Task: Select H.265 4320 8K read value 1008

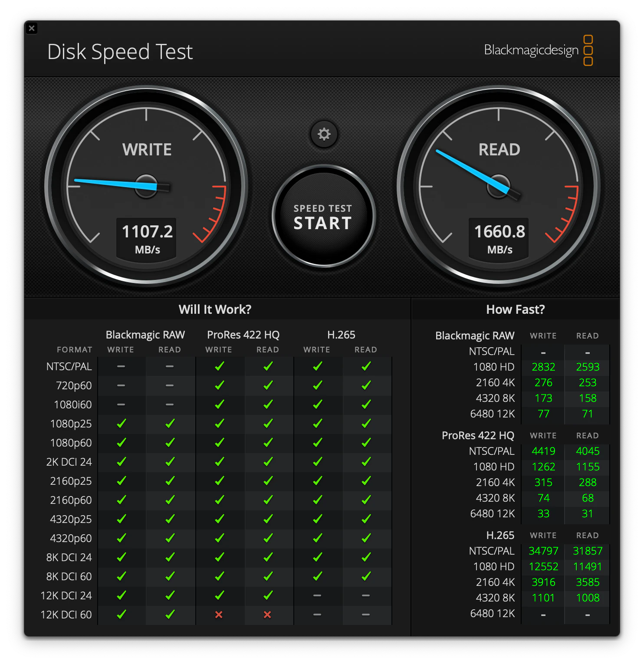Action: click(588, 598)
